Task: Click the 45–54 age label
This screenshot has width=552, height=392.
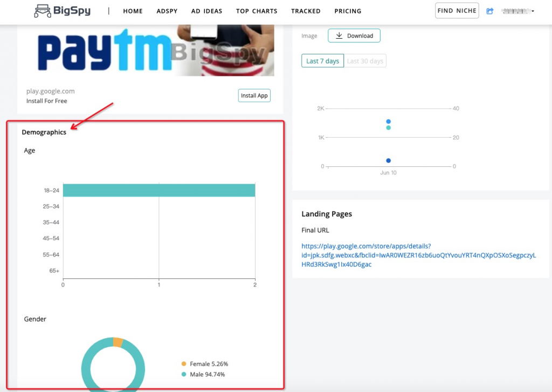Action: (x=51, y=239)
